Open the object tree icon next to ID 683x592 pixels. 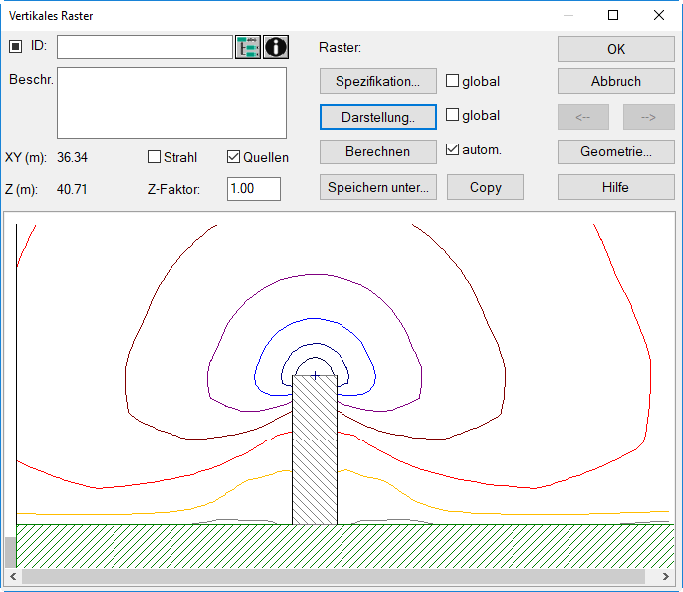[248, 47]
